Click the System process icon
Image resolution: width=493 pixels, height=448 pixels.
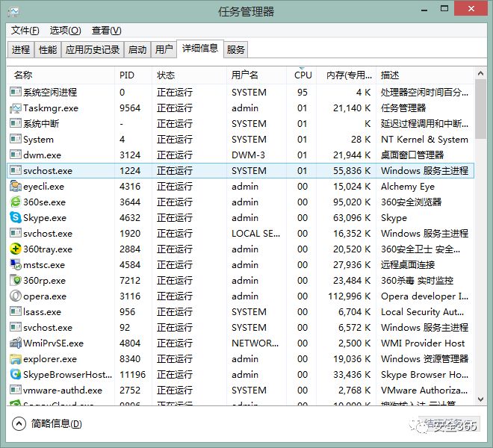[16, 140]
